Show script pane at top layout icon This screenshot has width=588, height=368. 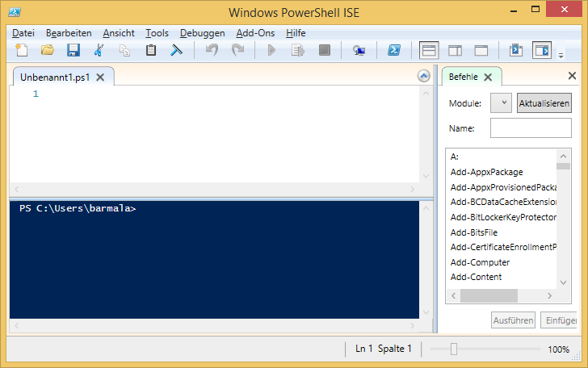(x=429, y=50)
